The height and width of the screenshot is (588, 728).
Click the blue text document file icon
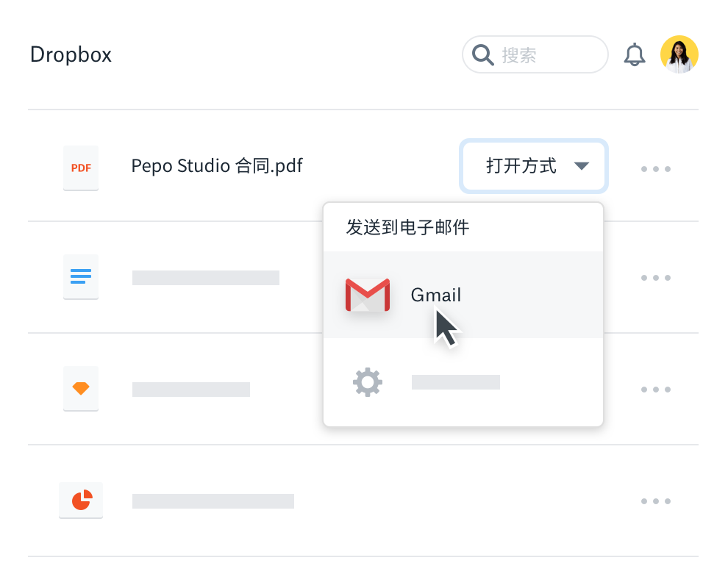coord(81,276)
